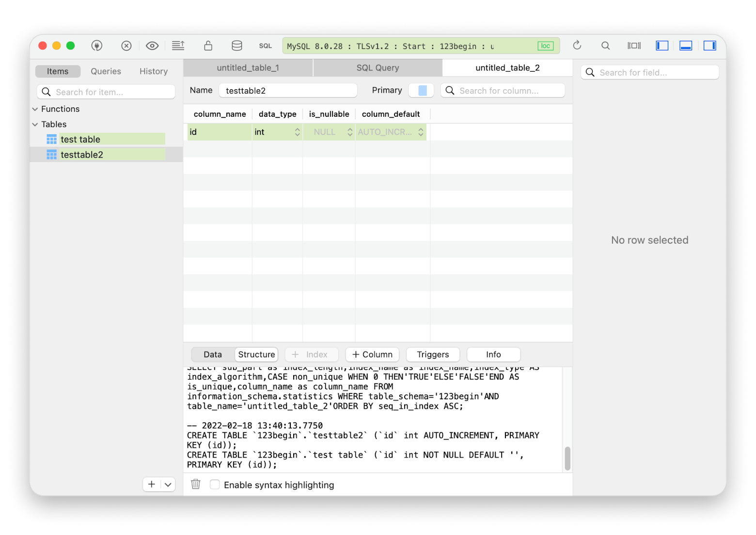This screenshot has width=756, height=535.
Task: Toggle the left sidebar panel
Action: 661,46
